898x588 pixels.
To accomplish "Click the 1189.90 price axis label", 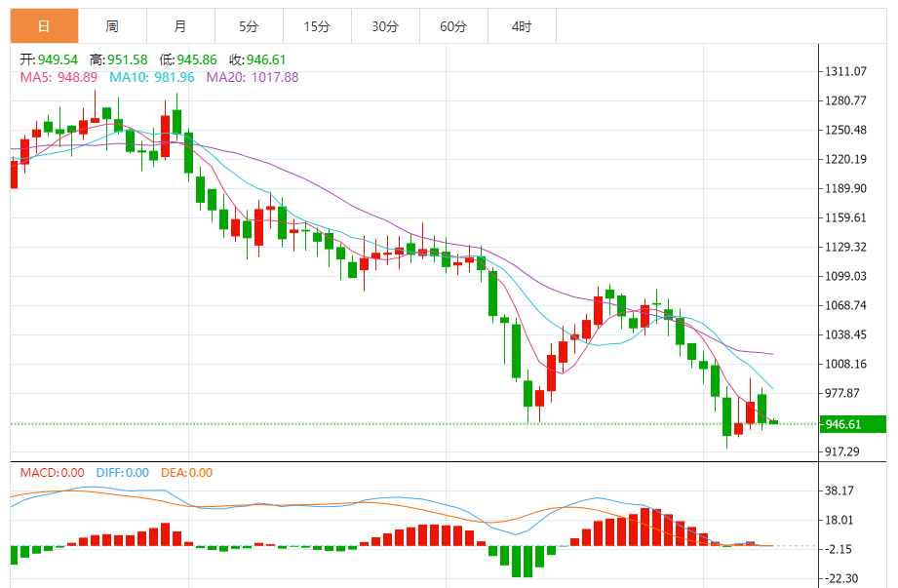I will (x=845, y=188).
